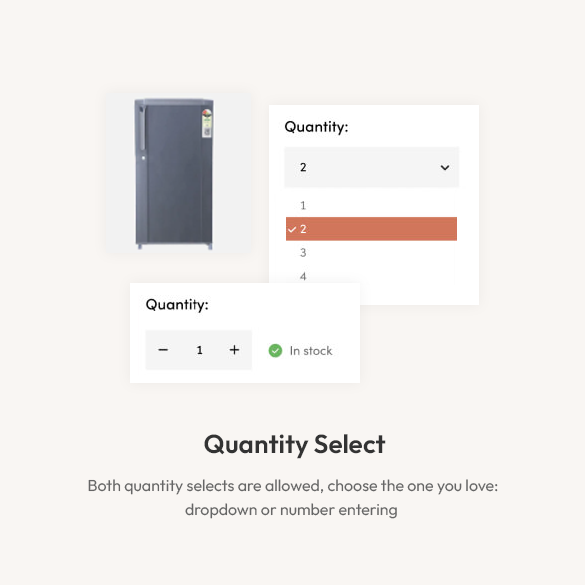The image size is (585, 585).
Task: Click the fridge door handle in image
Action: coord(142,128)
